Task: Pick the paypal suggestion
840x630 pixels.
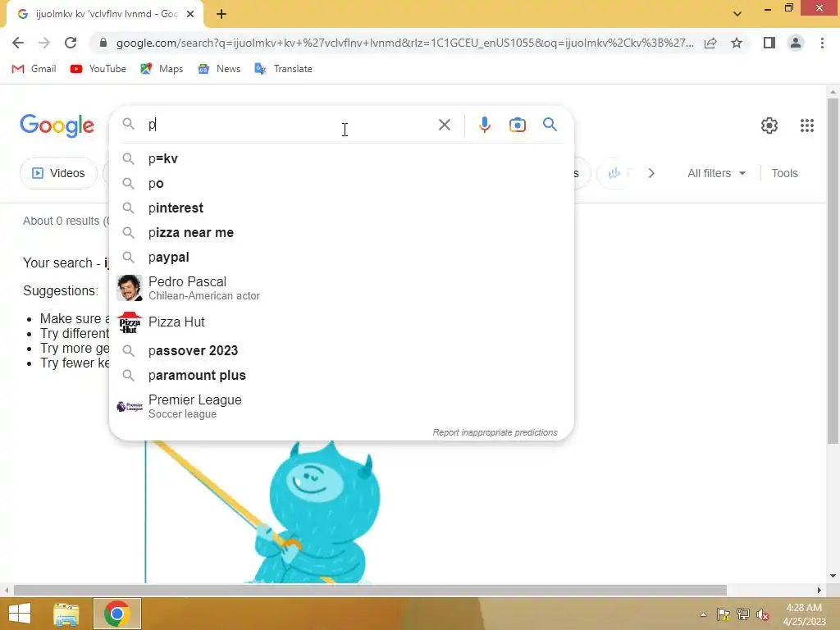Action: pyautogui.click(x=341, y=257)
